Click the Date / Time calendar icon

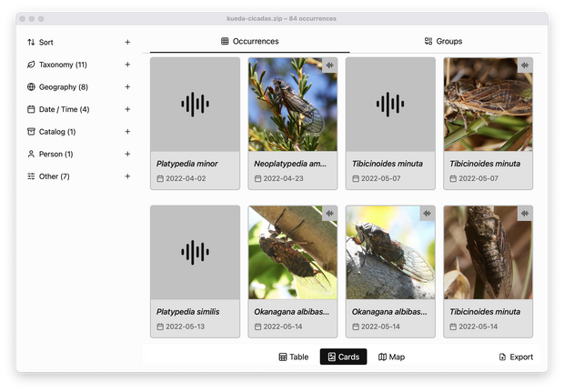[31, 109]
